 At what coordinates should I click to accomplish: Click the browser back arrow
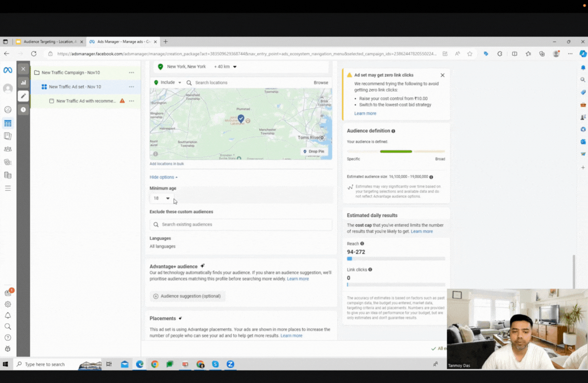tap(6, 54)
